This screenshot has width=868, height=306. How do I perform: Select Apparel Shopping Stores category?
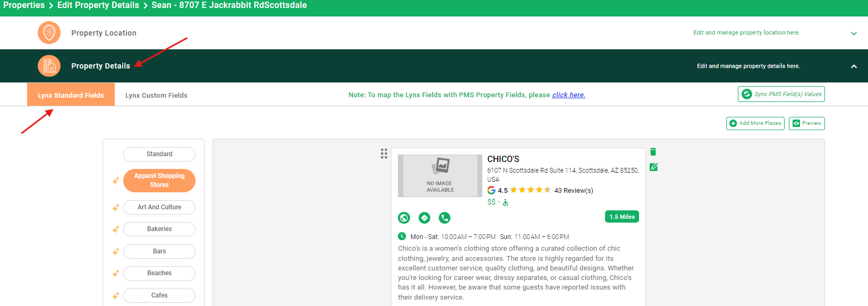159,180
